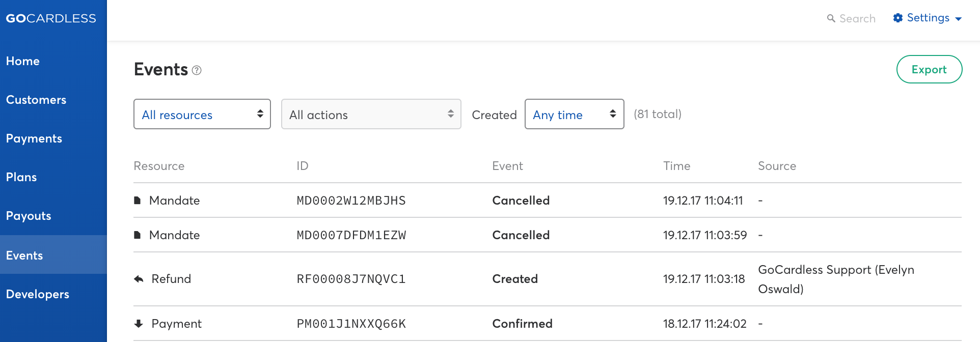Click Cancelled event for MD0007DFDM1EZW

tap(521, 235)
